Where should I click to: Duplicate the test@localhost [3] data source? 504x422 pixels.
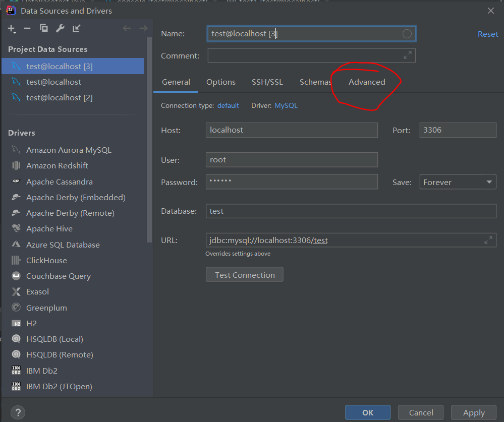[x=44, y=29]
